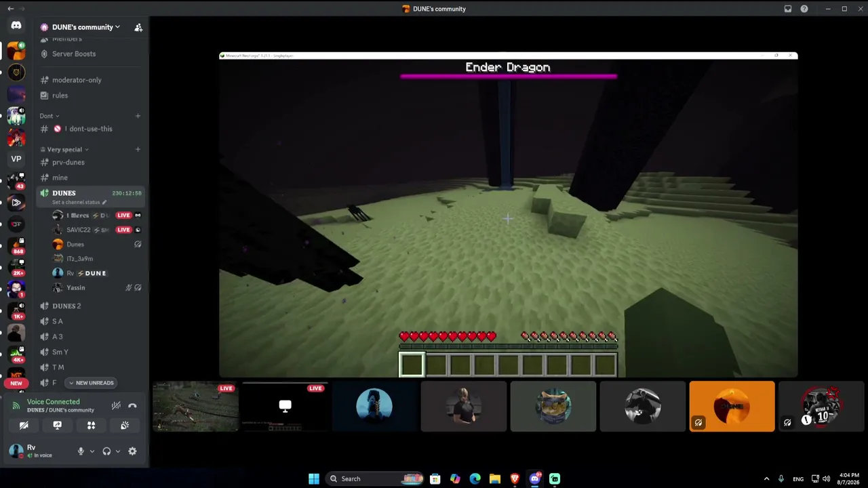
Task: Open microphone input options arrow
Action: click(92, 451)
